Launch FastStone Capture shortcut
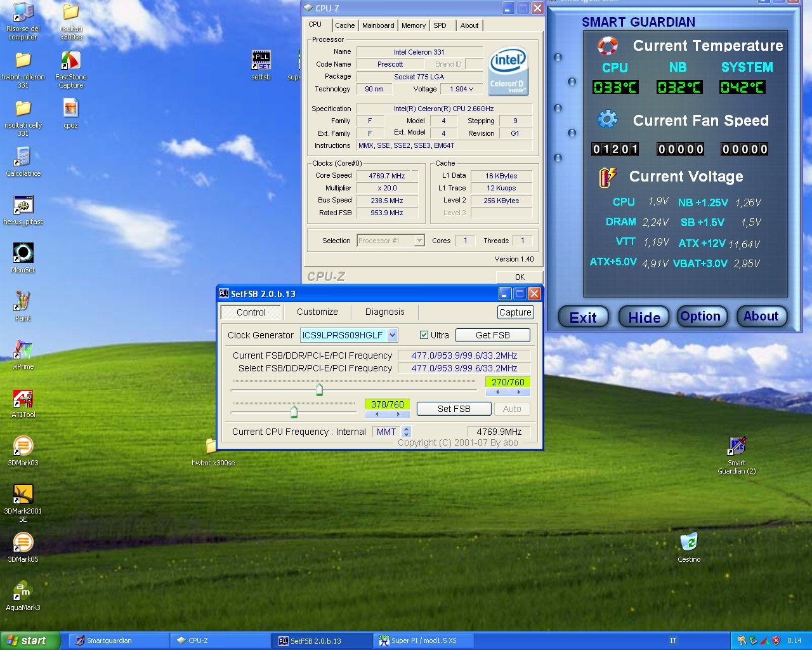 click(71, 69)
